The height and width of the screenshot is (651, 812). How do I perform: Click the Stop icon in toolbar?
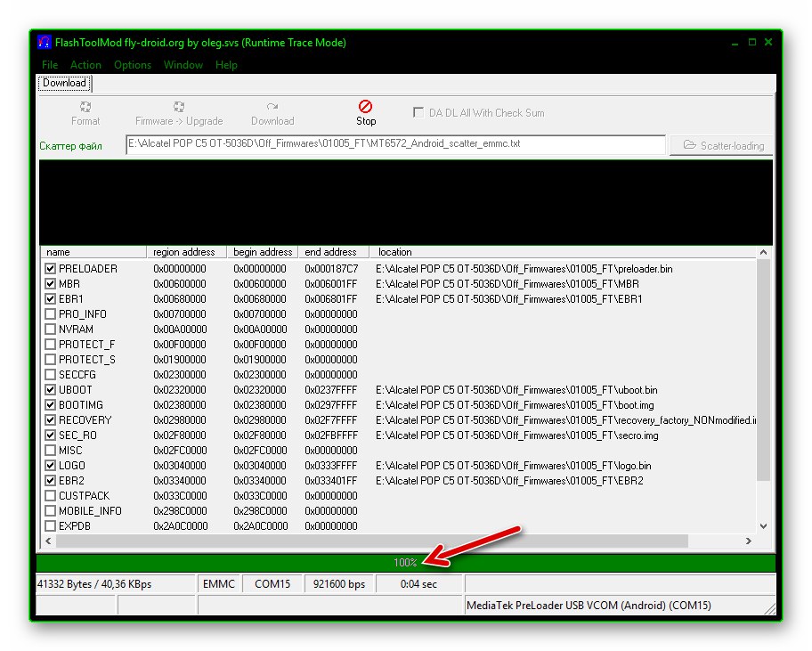(365, 107)
